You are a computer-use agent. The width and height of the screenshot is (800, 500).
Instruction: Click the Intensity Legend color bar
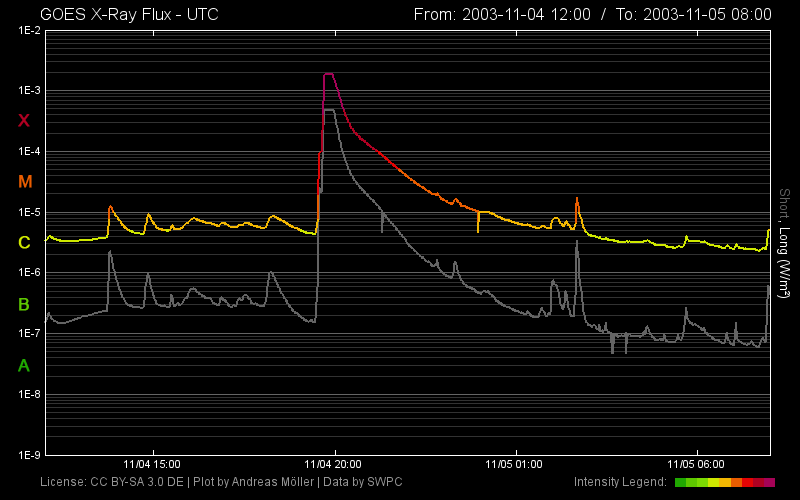pos(724,482)
